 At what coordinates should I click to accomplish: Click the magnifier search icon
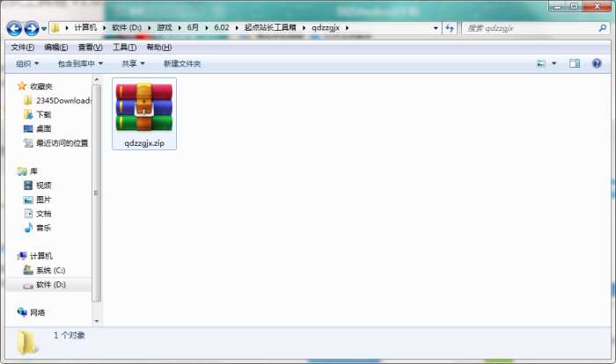click(x=602, y=28)
